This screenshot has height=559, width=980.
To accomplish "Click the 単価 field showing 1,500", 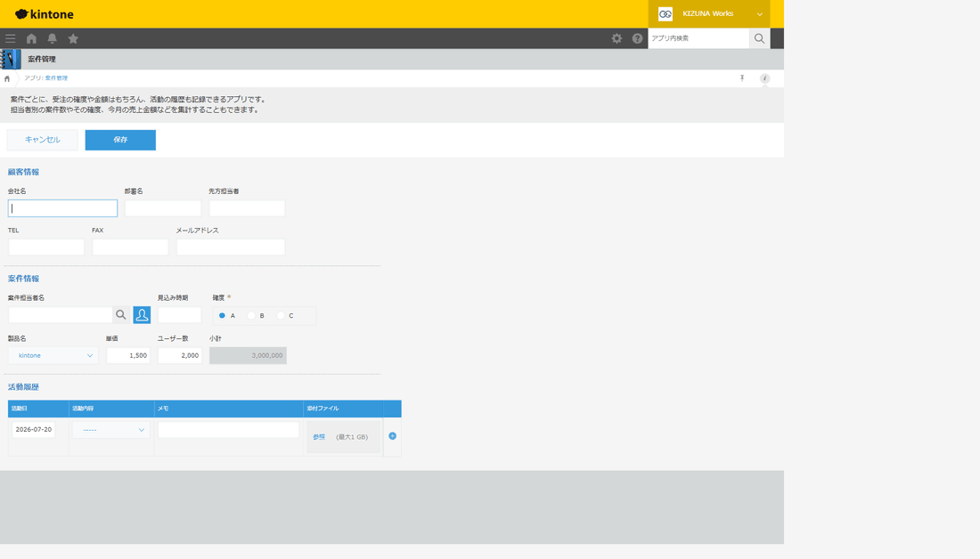I will pyautogui.click(x=128, y=355).
